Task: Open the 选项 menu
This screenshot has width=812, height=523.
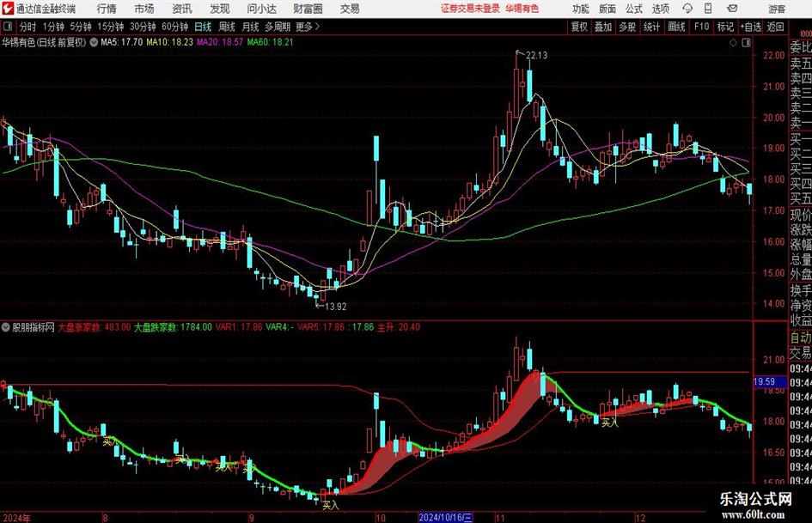Action: (660, 9)
